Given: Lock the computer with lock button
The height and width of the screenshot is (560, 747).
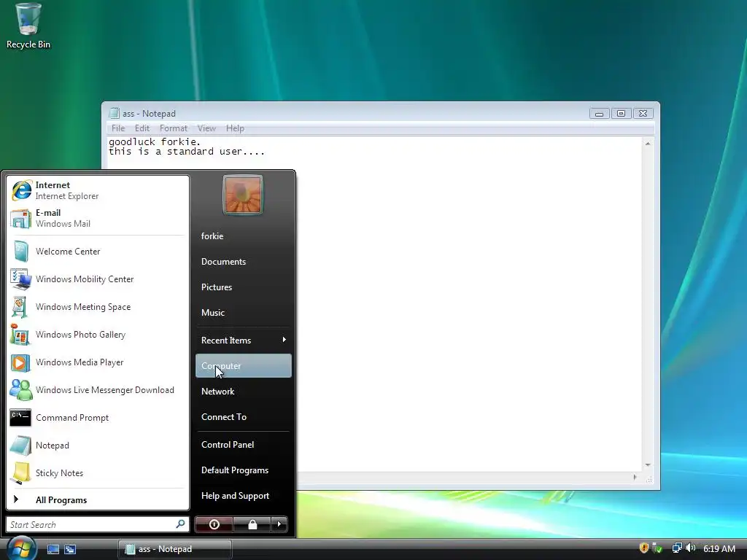Looking at the screenshot, I should pyautogui.click(x=252, y=524).
